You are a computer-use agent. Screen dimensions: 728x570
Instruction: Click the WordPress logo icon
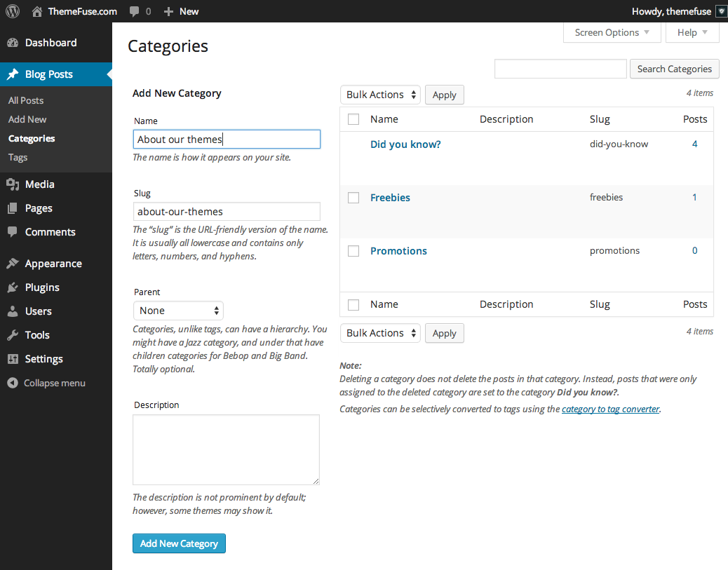(13, 11)
